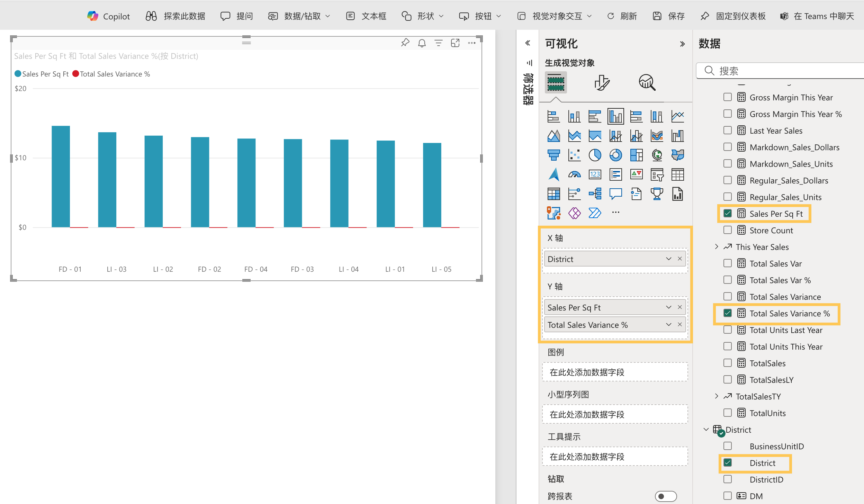Open the visual in focus mode
The width and height of the screenshot is (864, 504).
point(455,43)
